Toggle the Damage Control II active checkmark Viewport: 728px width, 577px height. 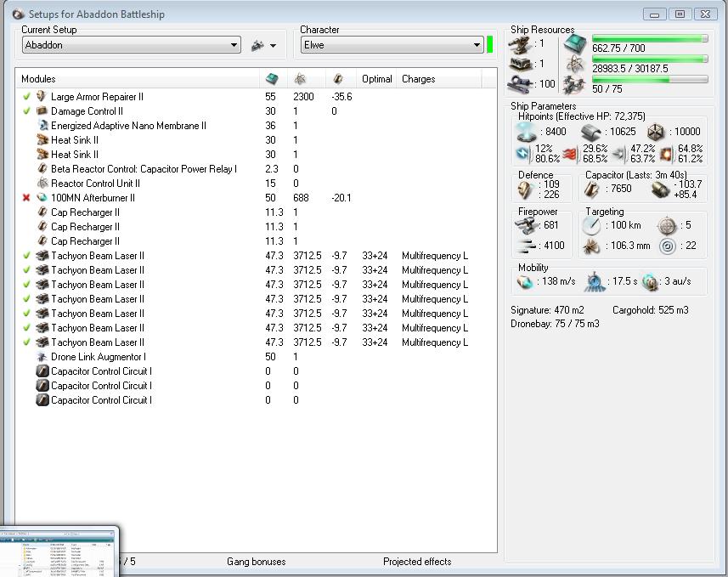(x=27, y=111)
